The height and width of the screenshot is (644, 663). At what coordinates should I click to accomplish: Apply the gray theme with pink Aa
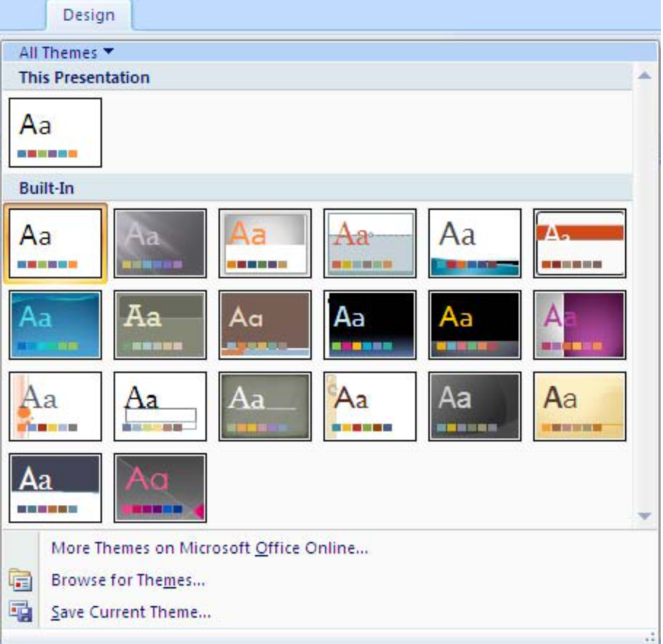pos(160,488)
